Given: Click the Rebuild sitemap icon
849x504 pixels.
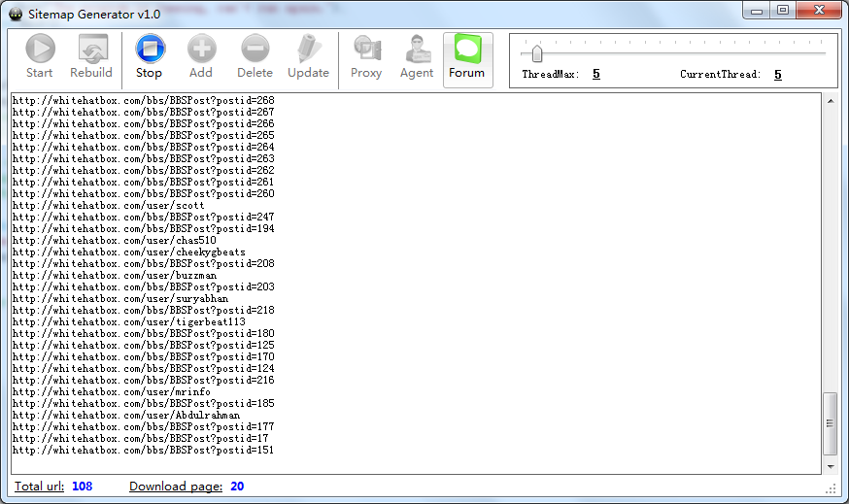Looking at the screenshot, I should 91,58.
